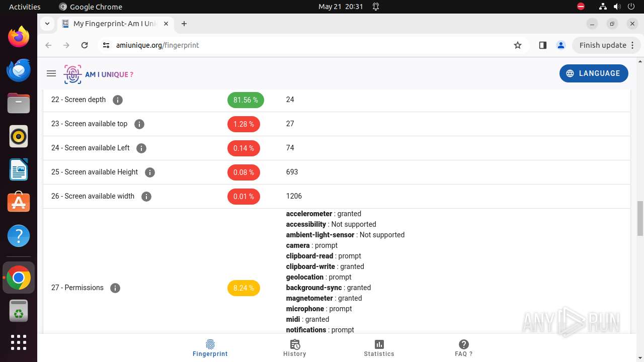Open LibreOffice Writer from the dock

click(x=19, y=169)
